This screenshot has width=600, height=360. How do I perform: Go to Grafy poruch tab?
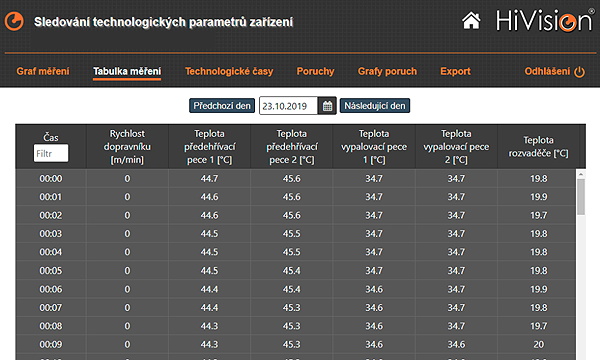(x=387, y=71)
